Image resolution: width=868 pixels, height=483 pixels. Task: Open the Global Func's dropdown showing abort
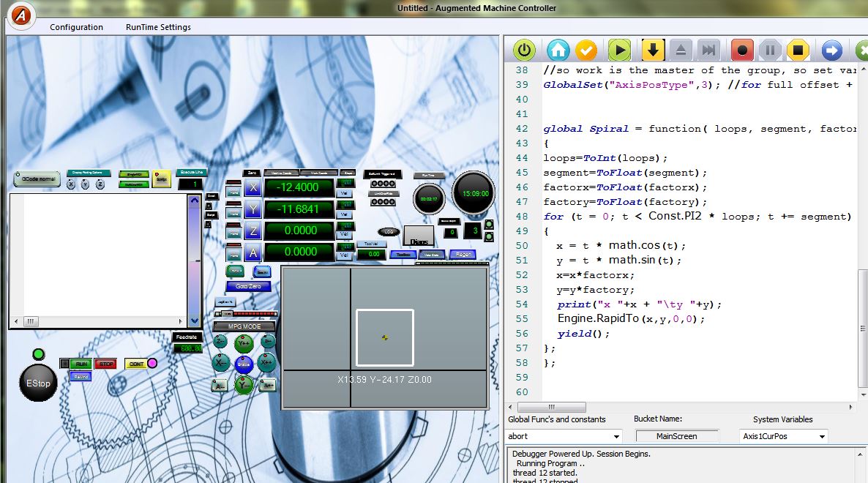tap(564, 436)
